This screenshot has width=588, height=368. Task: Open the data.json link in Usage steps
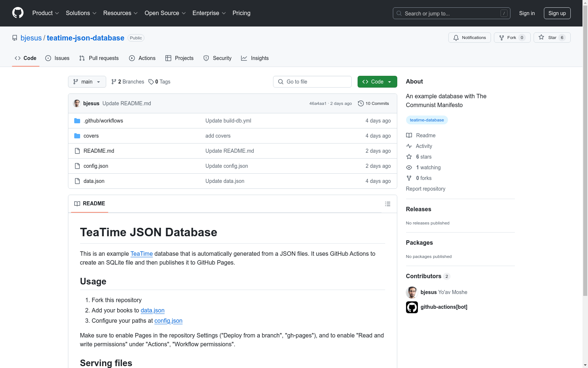pyautogui.click(x=153, y=310)
